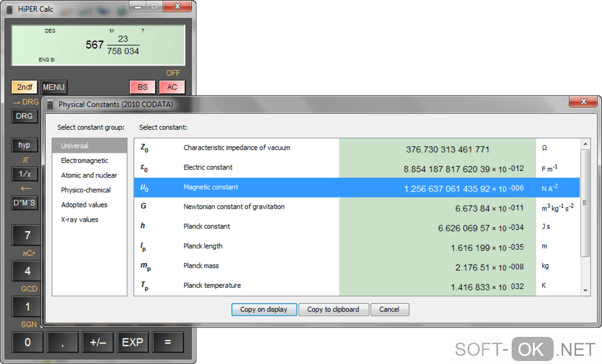The width and height of the screenshot is (602, 364).
Task: Click the DRG angle mode key
Action: click(x=24, y=116)
